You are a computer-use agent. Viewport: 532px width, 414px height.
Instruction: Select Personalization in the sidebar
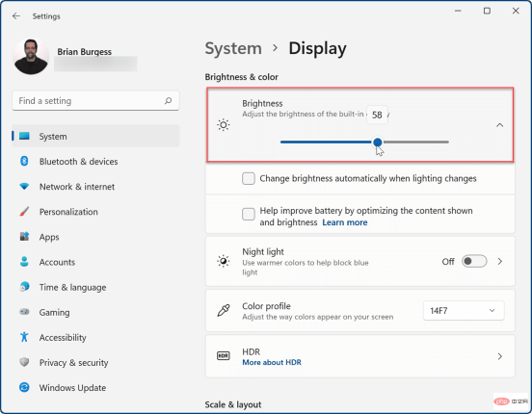[95, 211]
